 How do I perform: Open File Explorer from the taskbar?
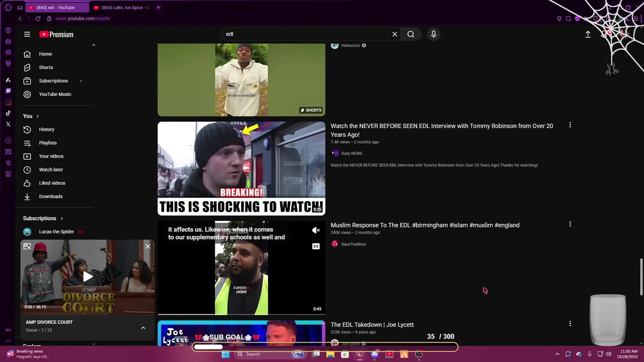click(331, 354)
